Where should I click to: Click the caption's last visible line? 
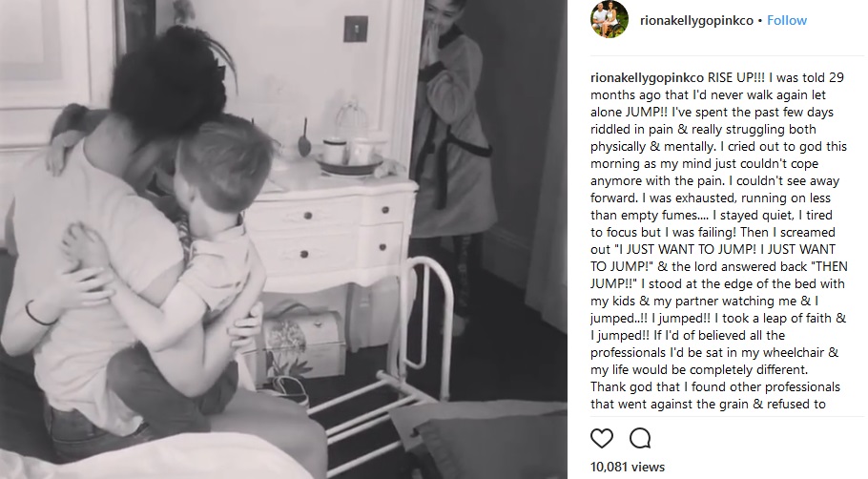[x=708, y=404]
